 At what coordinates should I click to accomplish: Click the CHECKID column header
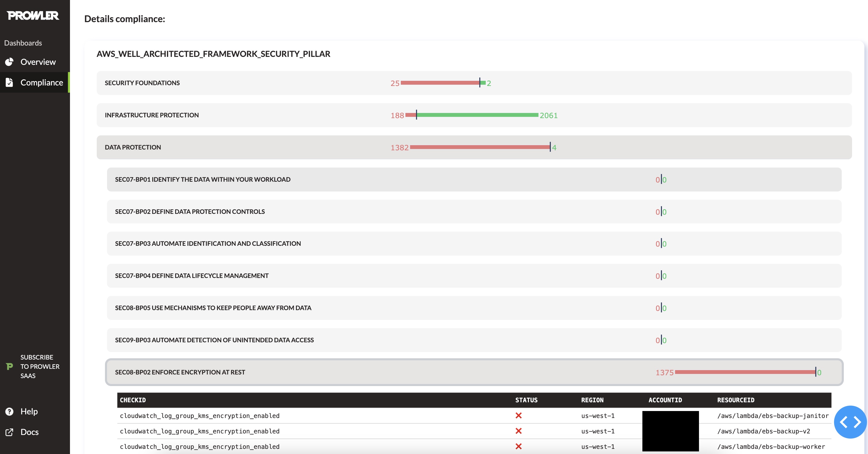pos(133,400)
